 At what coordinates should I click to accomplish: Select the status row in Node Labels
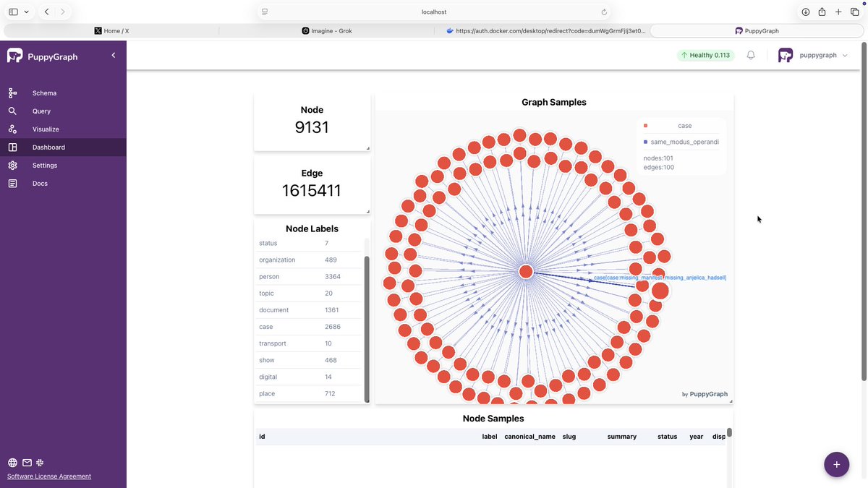309,244
